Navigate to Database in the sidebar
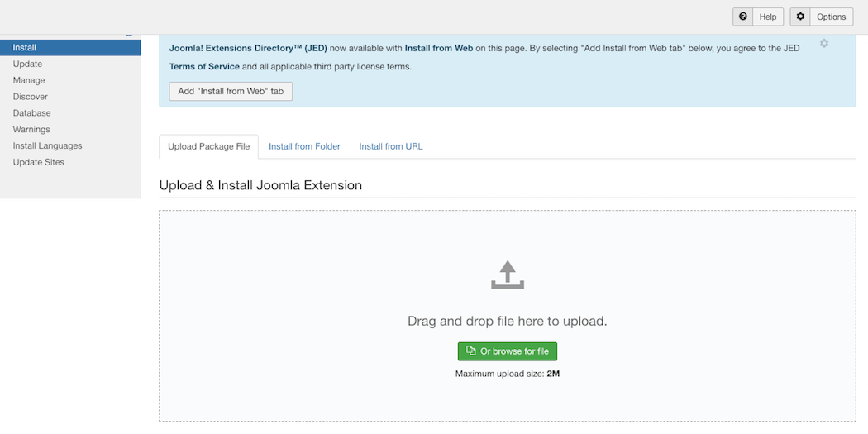The width and height of the screenshot is (868, 434). 31,113
